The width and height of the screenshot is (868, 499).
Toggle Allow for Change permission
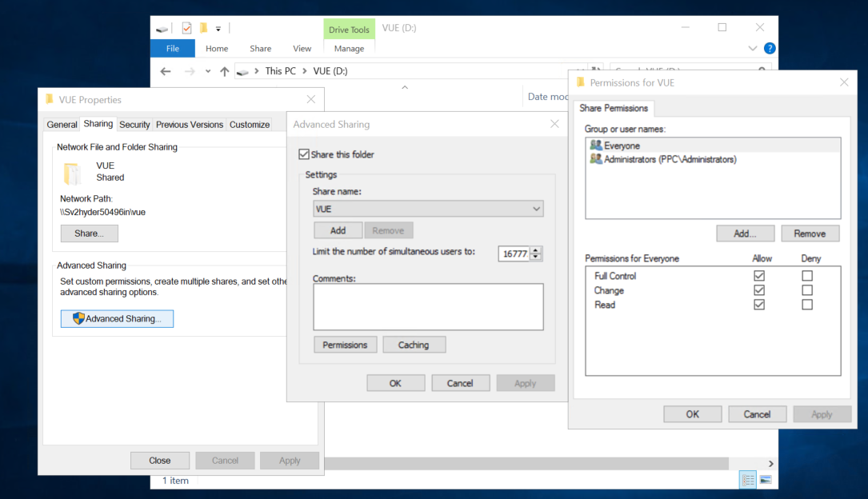(759, 290)
